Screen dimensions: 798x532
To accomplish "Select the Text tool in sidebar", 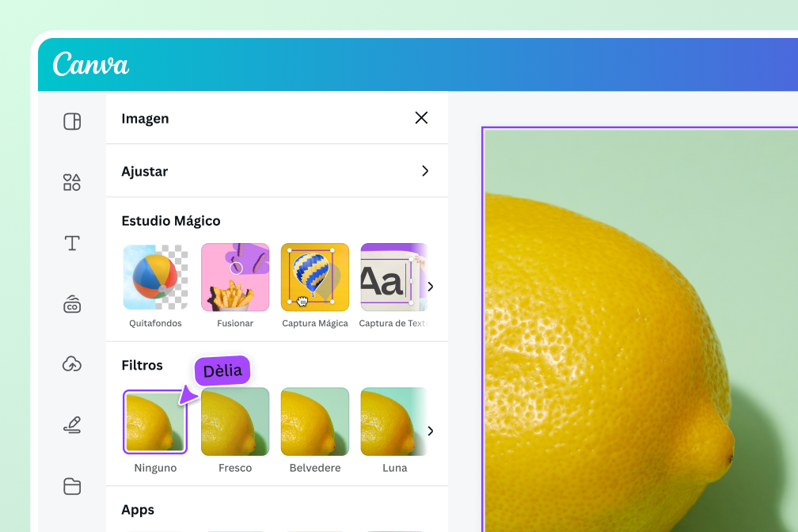I will [72, 243].
